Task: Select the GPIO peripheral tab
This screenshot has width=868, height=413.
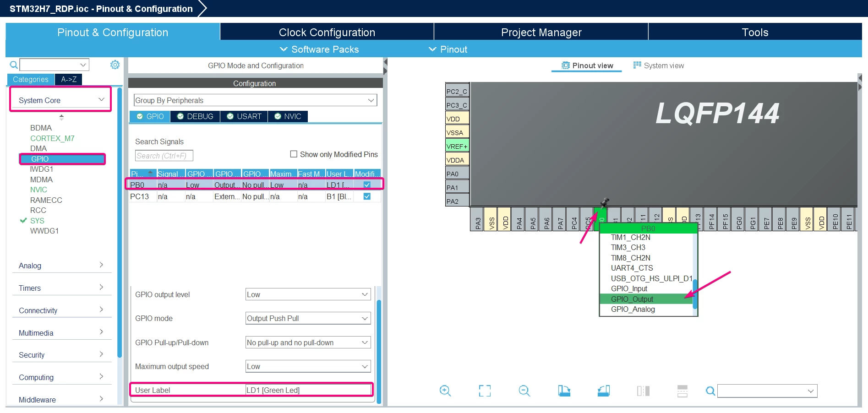Action: tap(150, 116)
